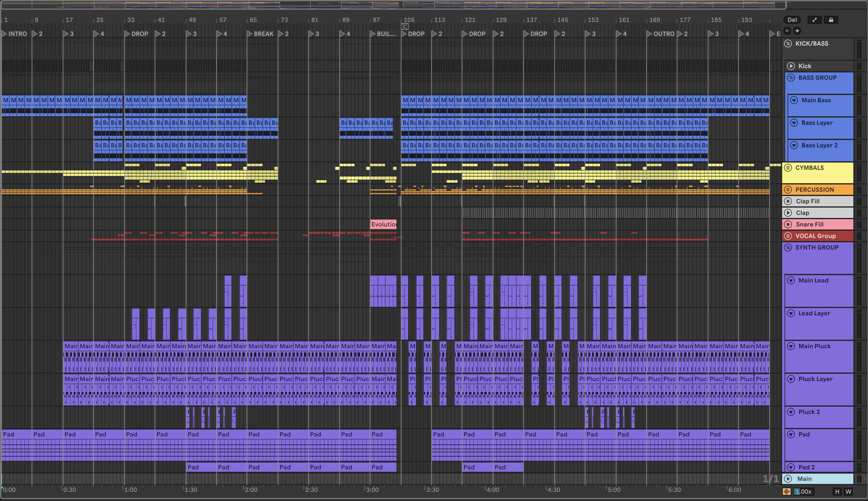
Task: Click the orange waveform icon at bottom right
Action: point(786,491)
